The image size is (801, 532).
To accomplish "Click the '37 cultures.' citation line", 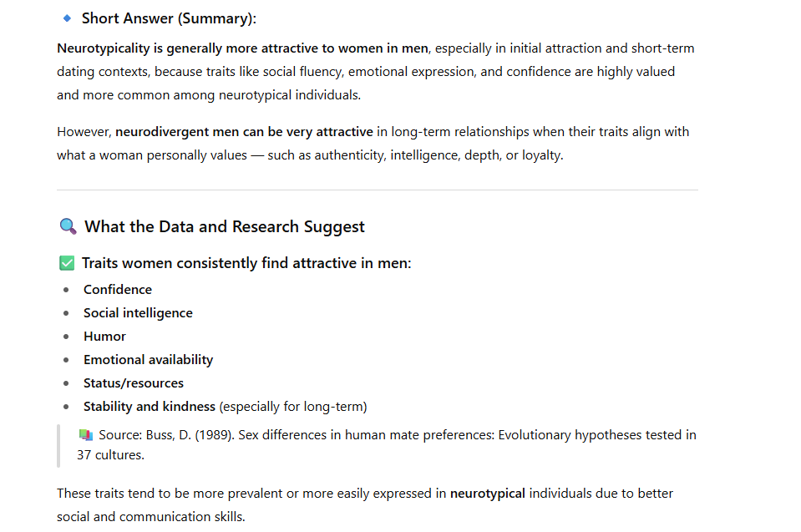I will pyautogui.click(x=111, y=455).
